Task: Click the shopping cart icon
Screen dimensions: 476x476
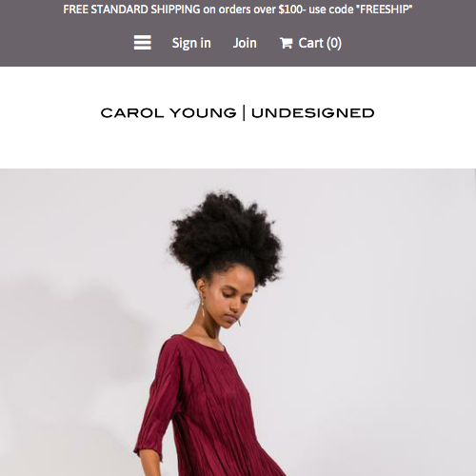Action: coord(286,43)
